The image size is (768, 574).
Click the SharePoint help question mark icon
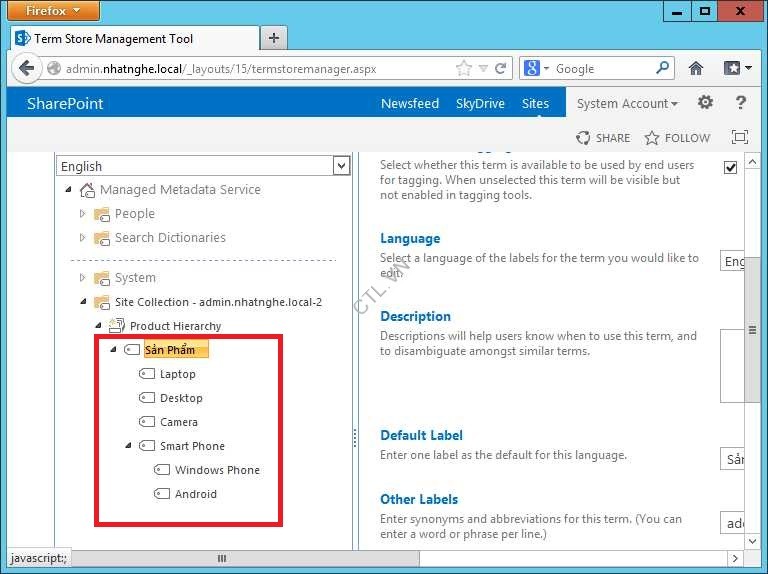coord(741,103)
